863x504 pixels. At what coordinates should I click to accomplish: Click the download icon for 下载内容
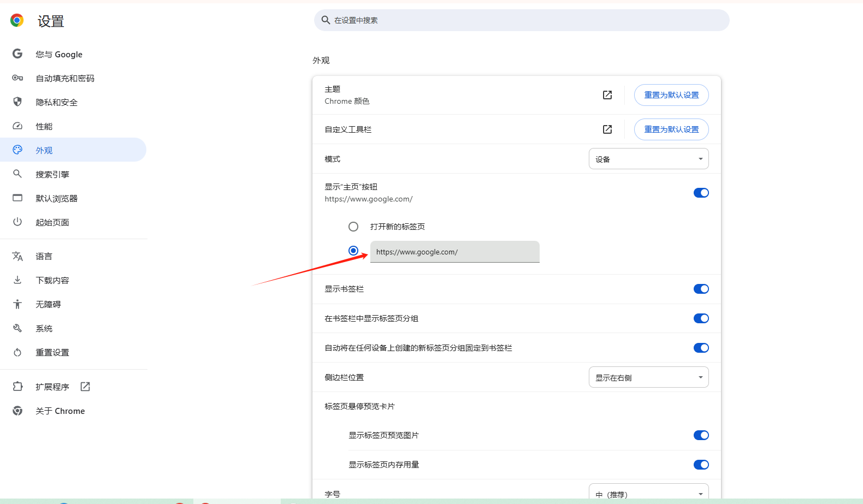[17, 280]
